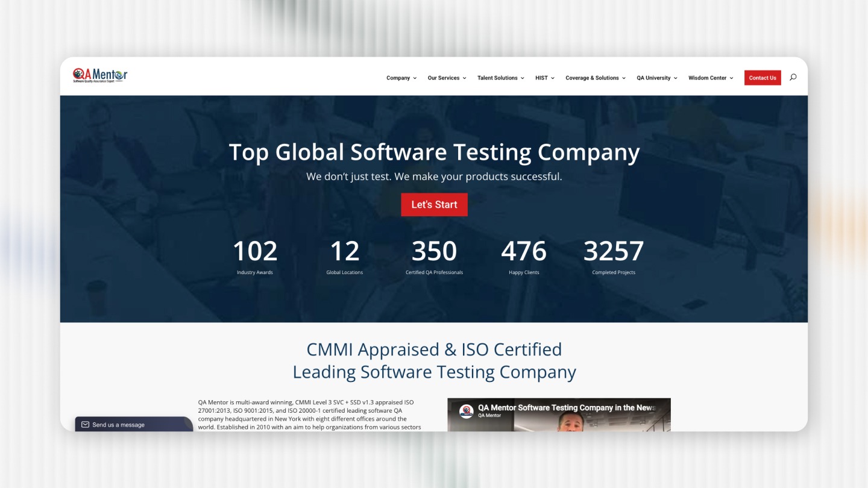Open the Our Services menu

click(447, 78)
